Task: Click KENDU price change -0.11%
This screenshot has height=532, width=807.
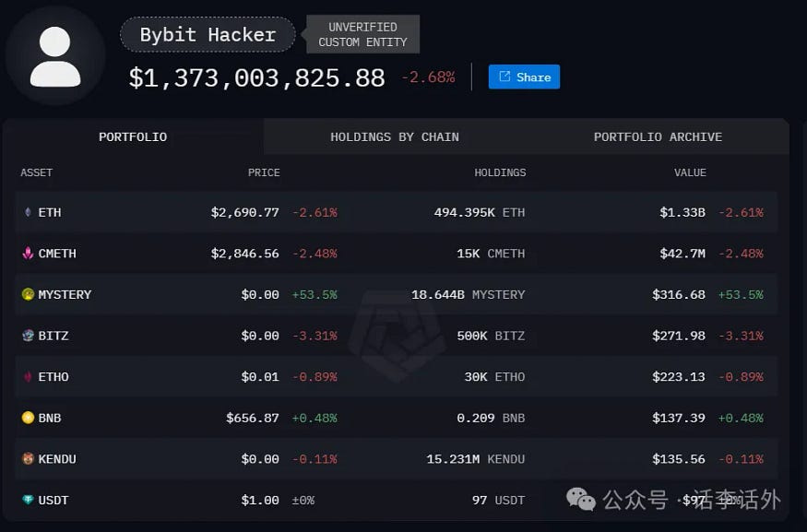Action: (314, 459)
